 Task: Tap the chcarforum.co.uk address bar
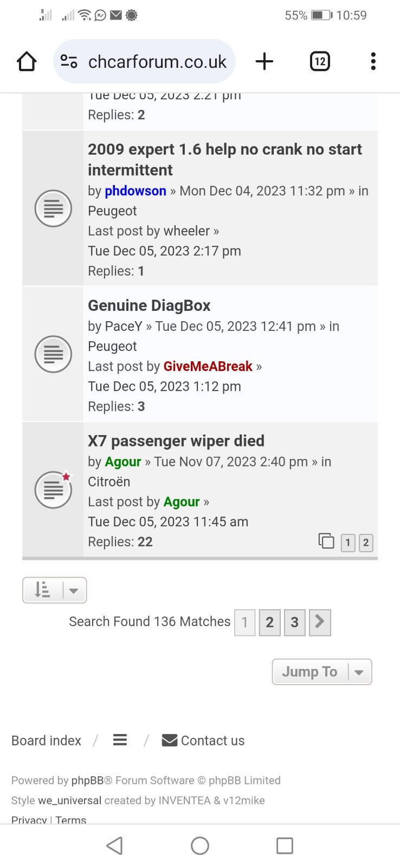point(144,61)
